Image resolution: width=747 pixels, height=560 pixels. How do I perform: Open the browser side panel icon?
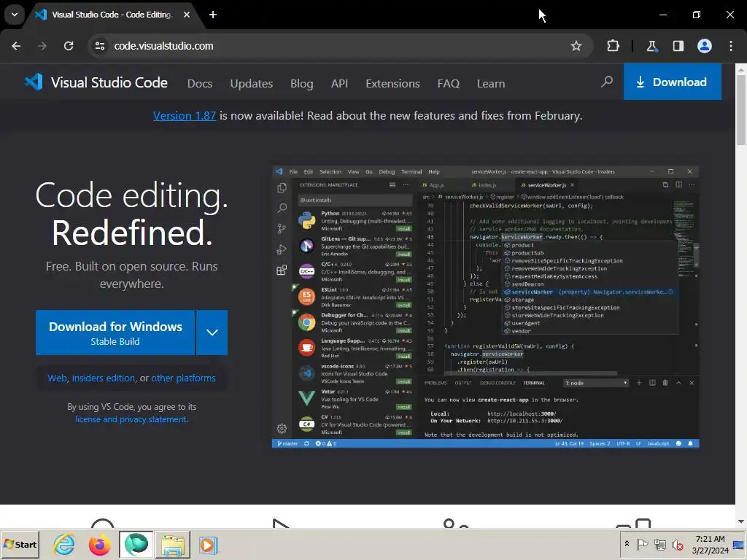(678, 46)
